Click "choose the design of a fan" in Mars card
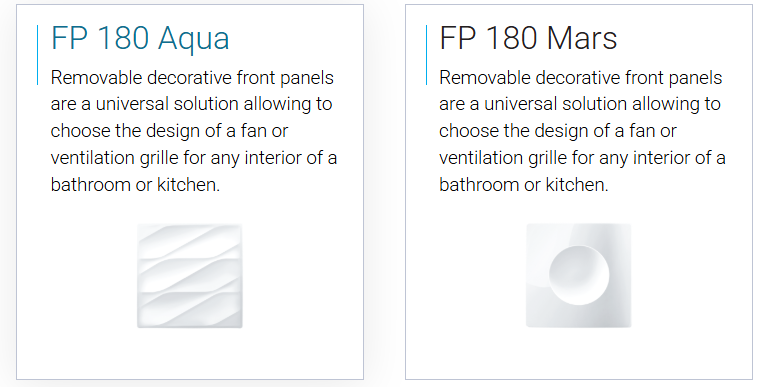This screenshot has width=758, height=387. [542, 131]
